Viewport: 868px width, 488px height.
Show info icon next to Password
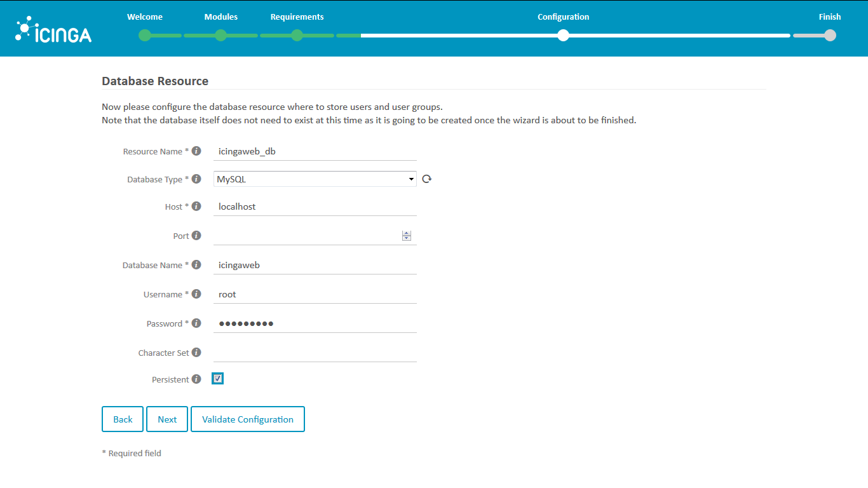[196, 323]
